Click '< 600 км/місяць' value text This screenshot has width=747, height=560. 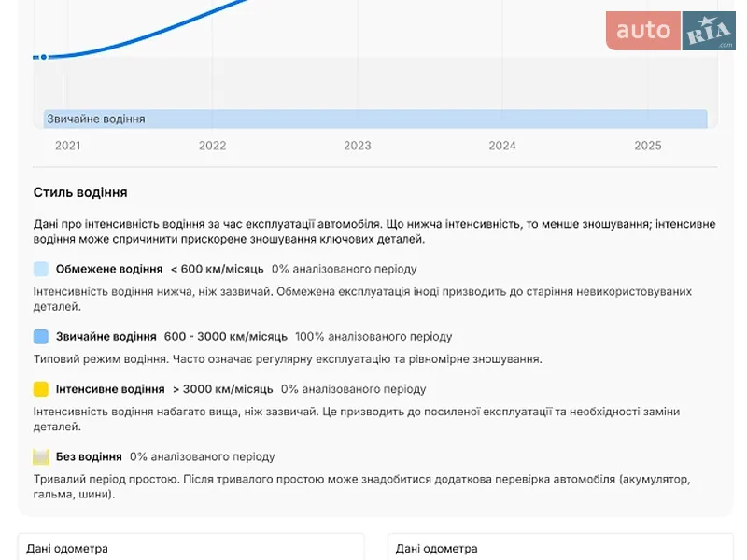(217, 269)
